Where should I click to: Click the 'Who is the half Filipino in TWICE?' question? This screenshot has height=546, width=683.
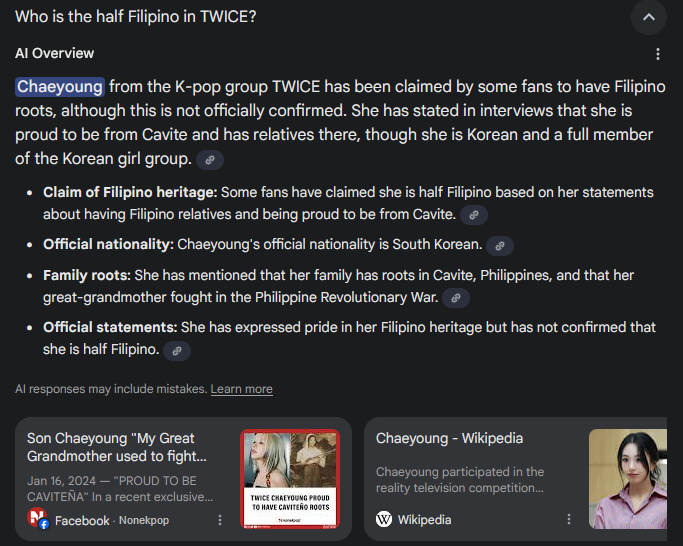pyautogui.click(x=135, y=17)
